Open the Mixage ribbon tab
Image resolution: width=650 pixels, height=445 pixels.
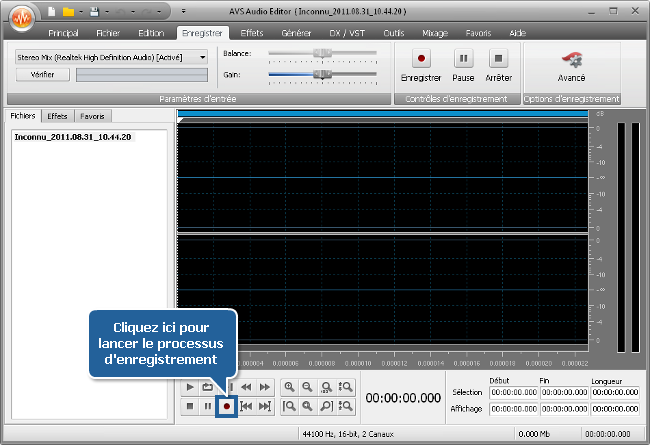coord(435,33)
